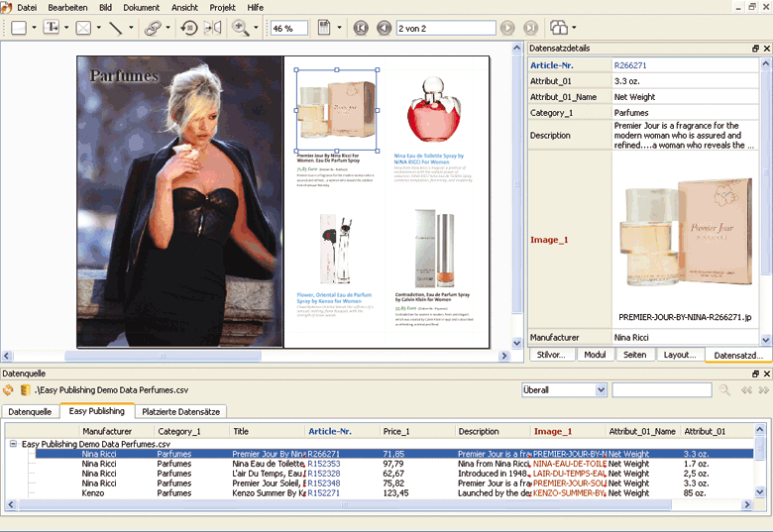
Task: Open the Projekt menu
Action: 222,7
